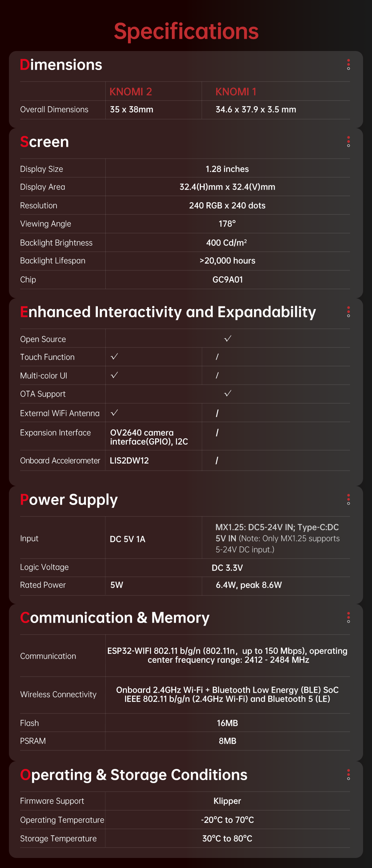Open the Communication & Memory three-dot menu
Image resolution: width=372 pixels, height=868 pixels.
348,617
